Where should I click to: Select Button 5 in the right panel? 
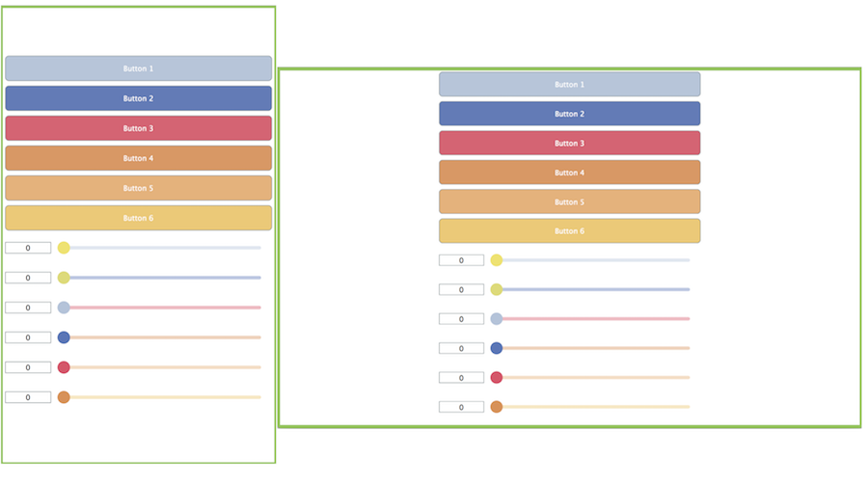pyautogui.click(x=569, y=202)
